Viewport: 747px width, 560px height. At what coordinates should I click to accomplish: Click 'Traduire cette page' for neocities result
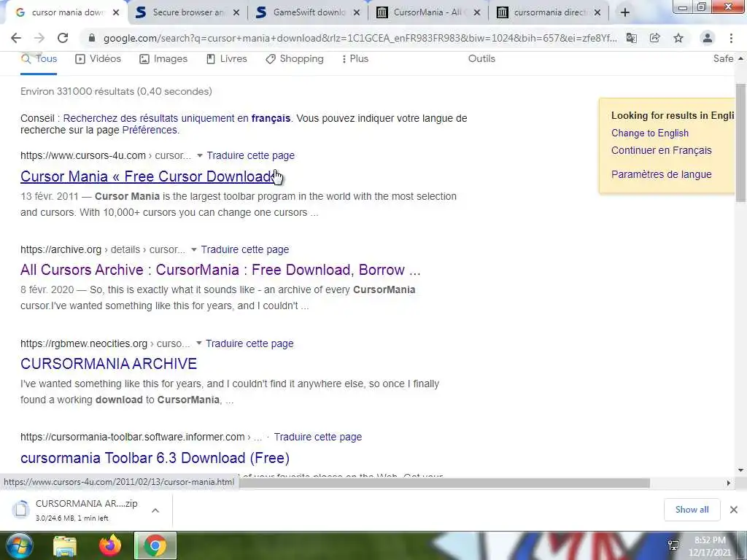pos(249,343)
